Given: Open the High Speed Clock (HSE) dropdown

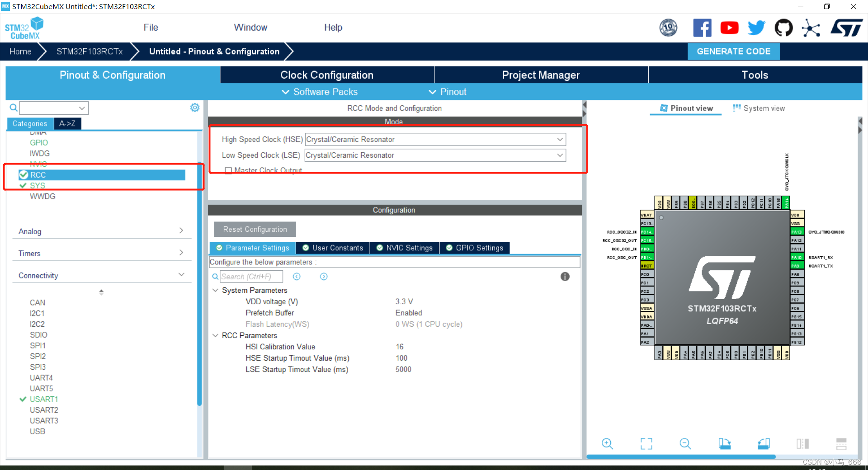Looking at the screenshot, I should [435, 139].
